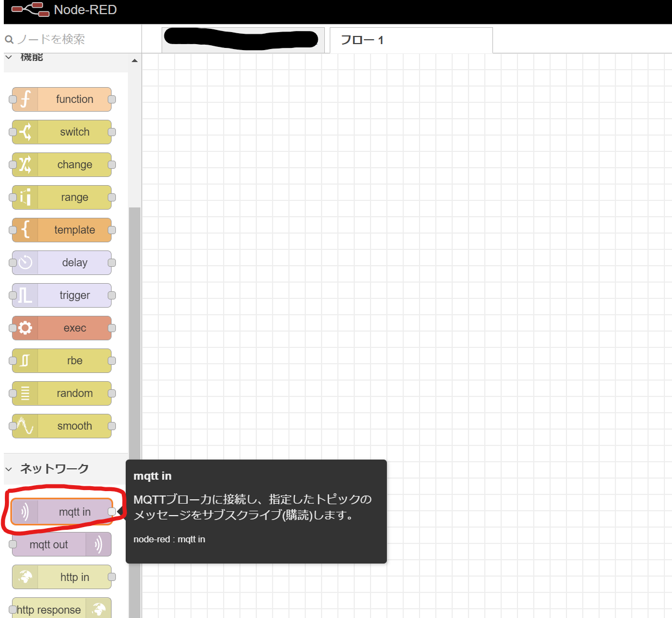The width and height of the screenshot is (672, 618).
Task: Click the search magnifier icon in the palette
Action: pyautogui.click(x=9, y=39)
